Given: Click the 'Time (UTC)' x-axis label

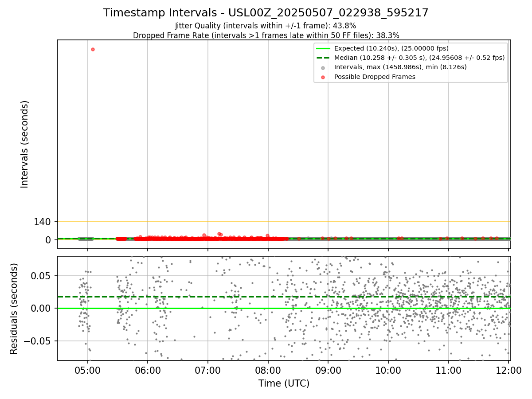Looking at the screenshot, I should 284,383.
